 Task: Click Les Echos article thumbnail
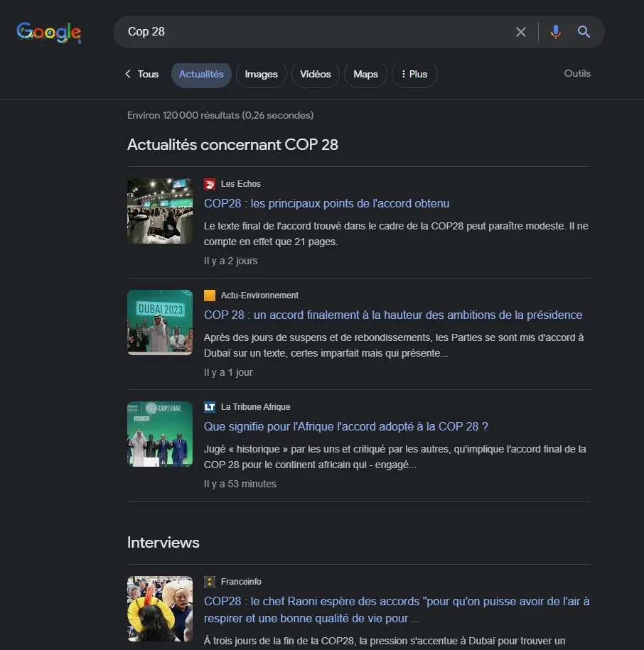(160, 211)
